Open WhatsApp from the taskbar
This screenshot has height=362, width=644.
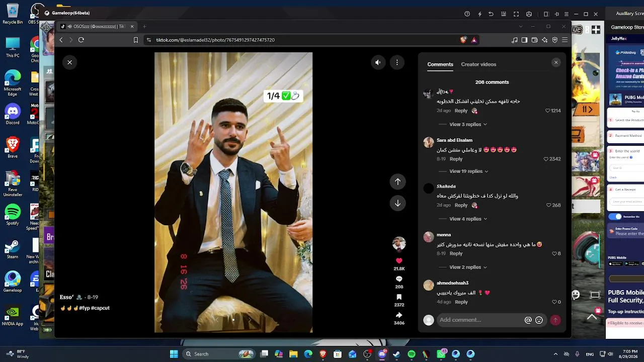point(441,354)
